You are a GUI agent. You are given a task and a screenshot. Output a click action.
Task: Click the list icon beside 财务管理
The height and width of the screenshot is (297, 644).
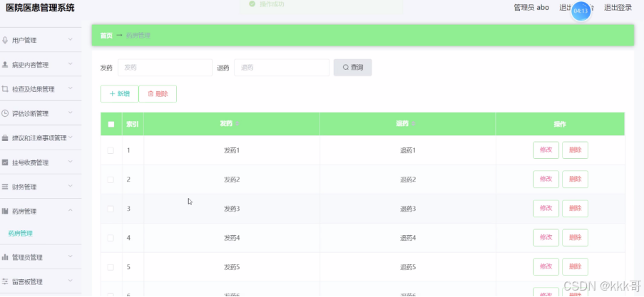coord(5,187)
